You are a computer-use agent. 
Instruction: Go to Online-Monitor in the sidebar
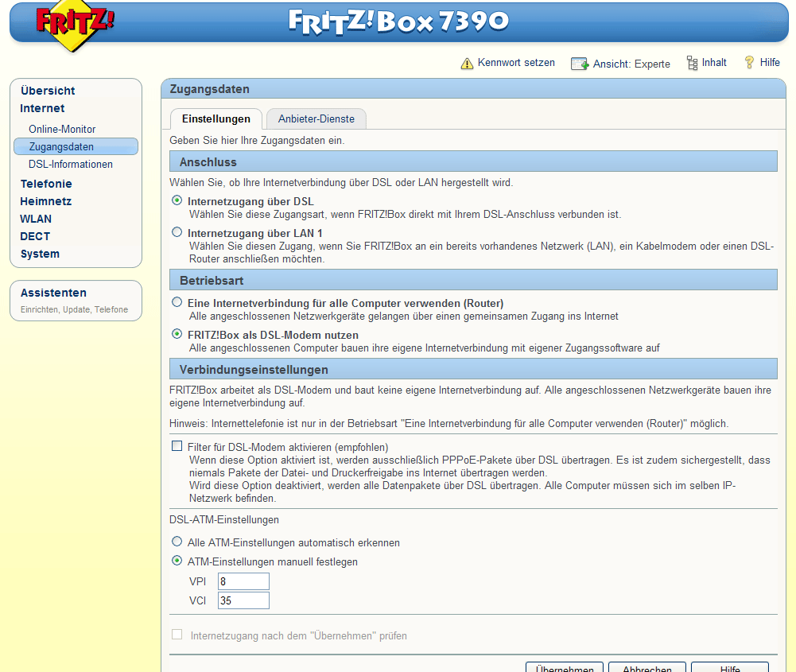point(62,129)
